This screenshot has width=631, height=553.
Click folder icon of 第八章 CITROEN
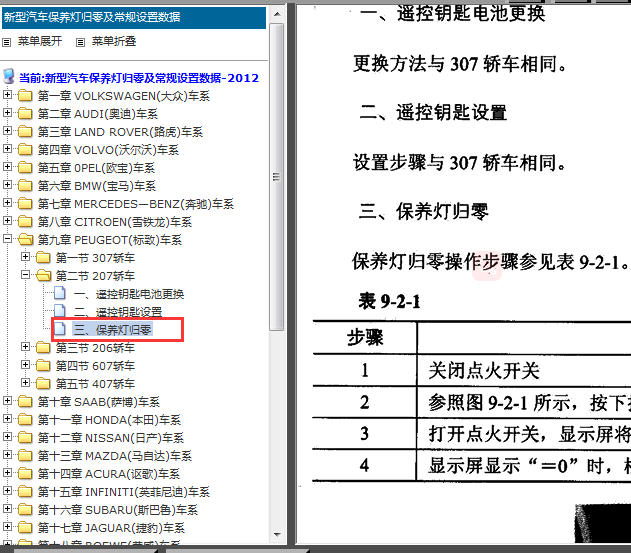[x=25, y=222]
